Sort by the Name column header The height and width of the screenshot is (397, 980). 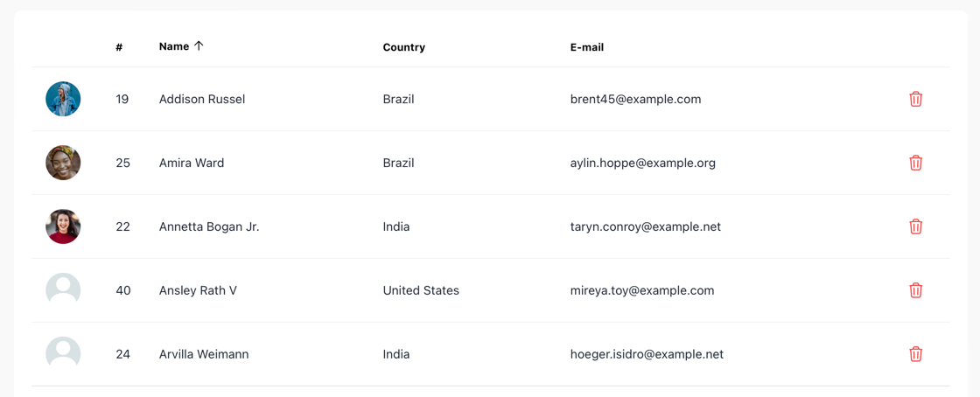174,46
